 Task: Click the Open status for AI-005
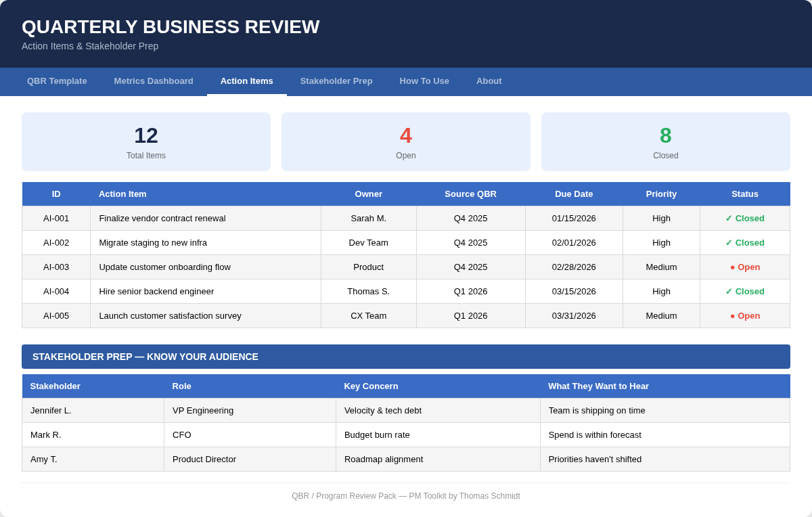click(744, 316)
